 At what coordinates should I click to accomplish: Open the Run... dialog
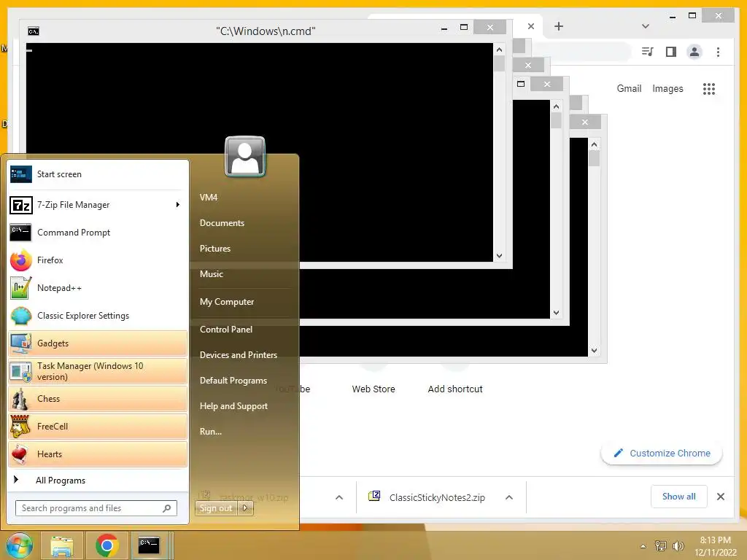pyautogui.click(x=211, y=432)
